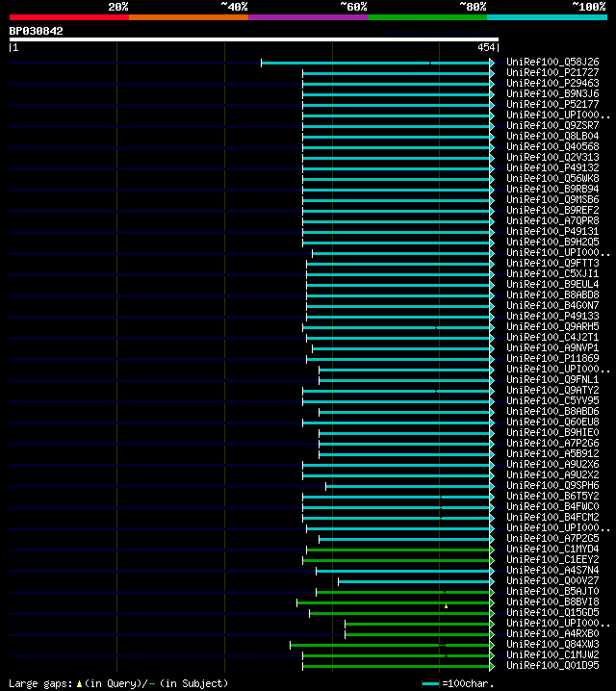The image size is (616, 691).
Task: Click the red 20% identity legend segment
Action: click(x=69, y=17)
